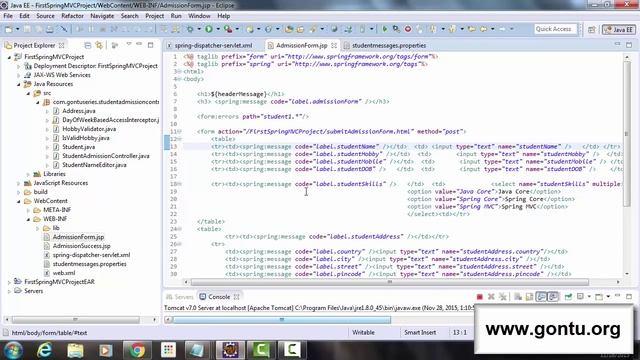Image resolution: width=640 pixels, height=360 pixels.
Task: Open File Explorer folder on taskbar
Action: [x=75, y=350]
